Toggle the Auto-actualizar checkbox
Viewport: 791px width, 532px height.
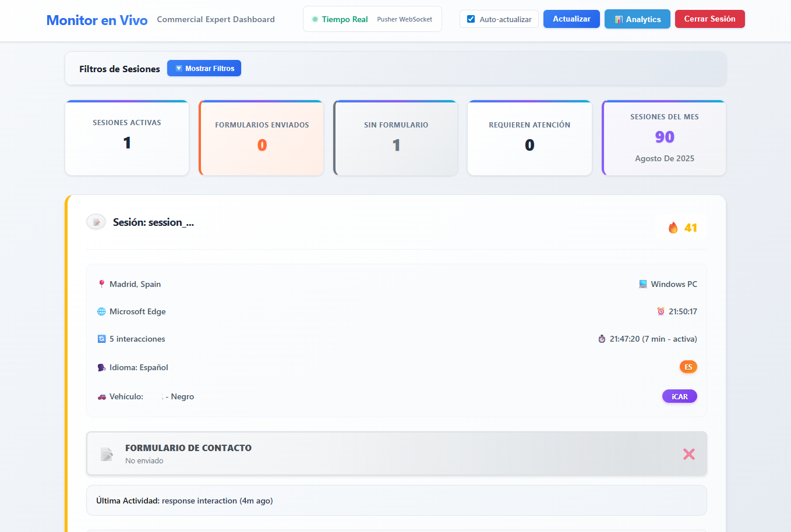[x=471, y=19]
